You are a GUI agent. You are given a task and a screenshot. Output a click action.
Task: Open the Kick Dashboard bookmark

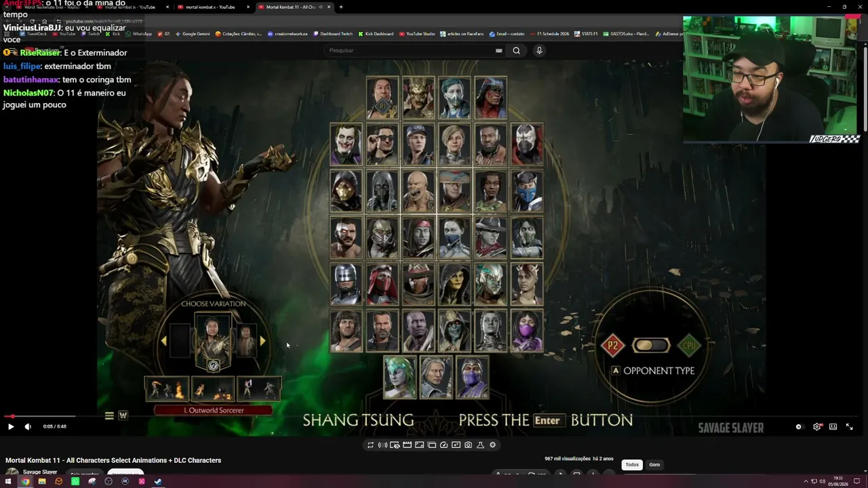376,34
